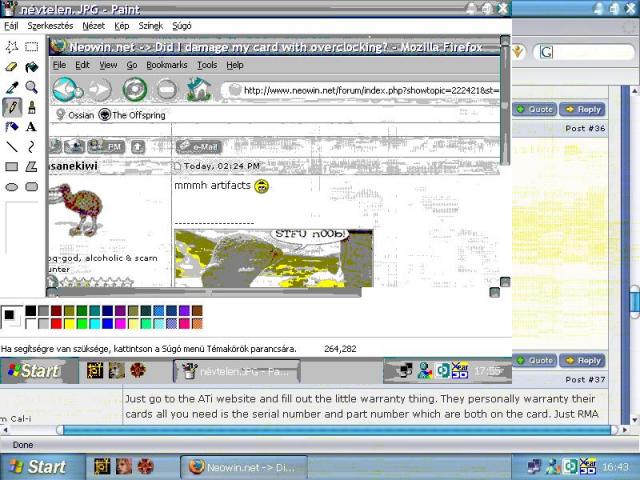Select the Airbrush spray tool
640x480 pixels.
pyautogui.click(x=12, y=127)
